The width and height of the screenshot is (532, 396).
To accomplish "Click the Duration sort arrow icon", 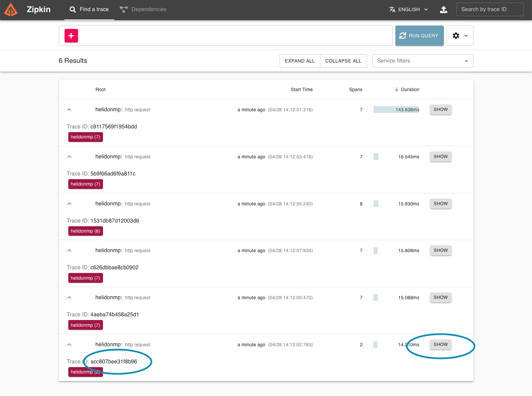I will 397,89.
